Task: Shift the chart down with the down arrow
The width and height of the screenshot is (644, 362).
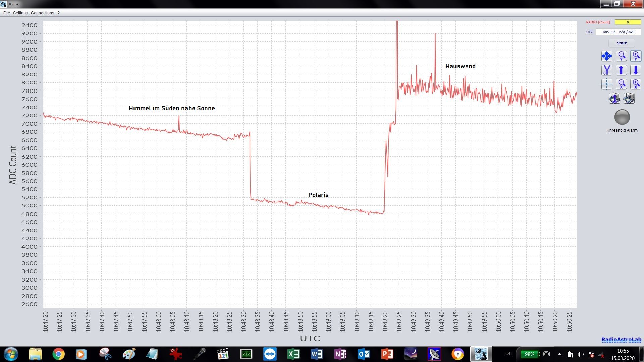Action: tap(636, 70)
